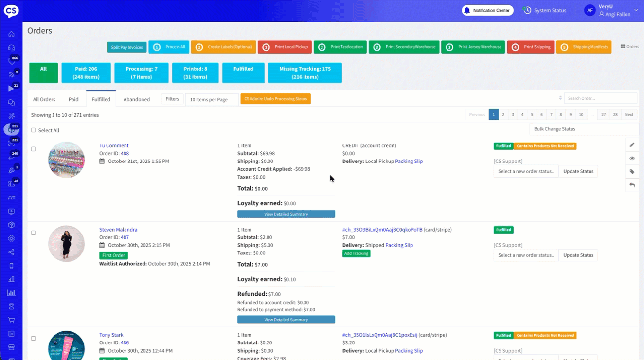Click the pencil edit icon for order 488
This screenshot has height=360, width=644.
click(632, 145)
